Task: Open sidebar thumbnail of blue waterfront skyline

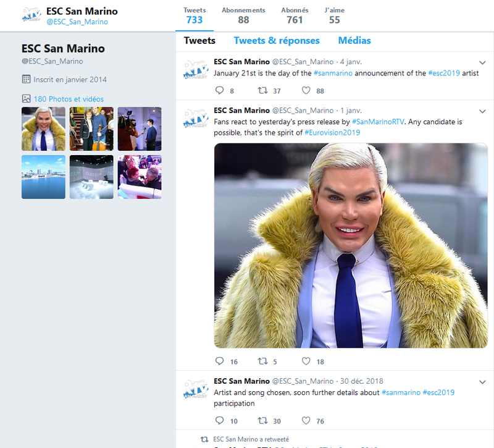Action: 43,177
